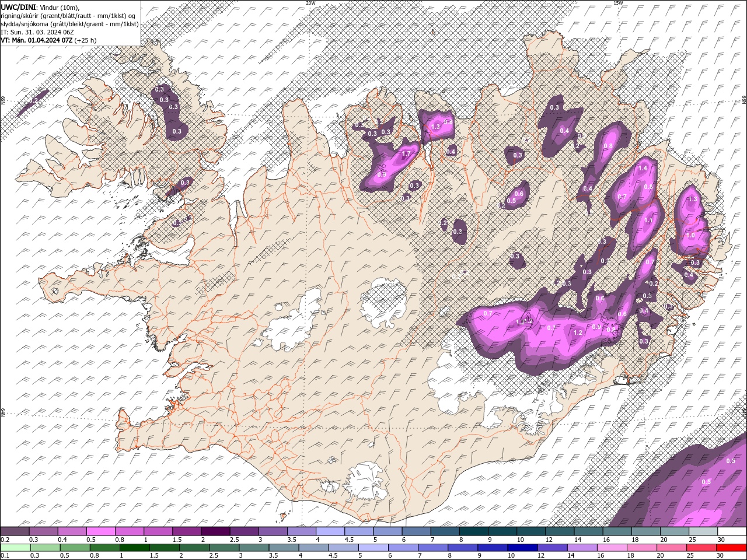Click the '20W' longitude label

310,2
